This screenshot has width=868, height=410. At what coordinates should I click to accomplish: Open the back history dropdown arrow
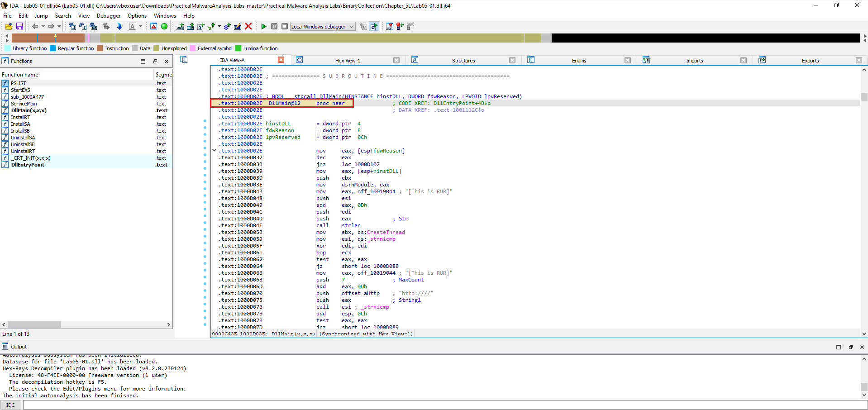tap(43, 26)
